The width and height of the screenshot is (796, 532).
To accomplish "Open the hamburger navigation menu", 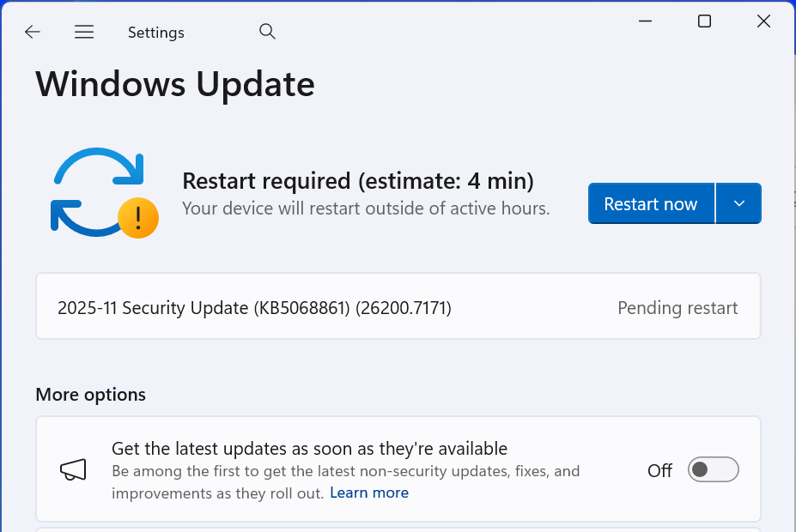I will [83, 33].
